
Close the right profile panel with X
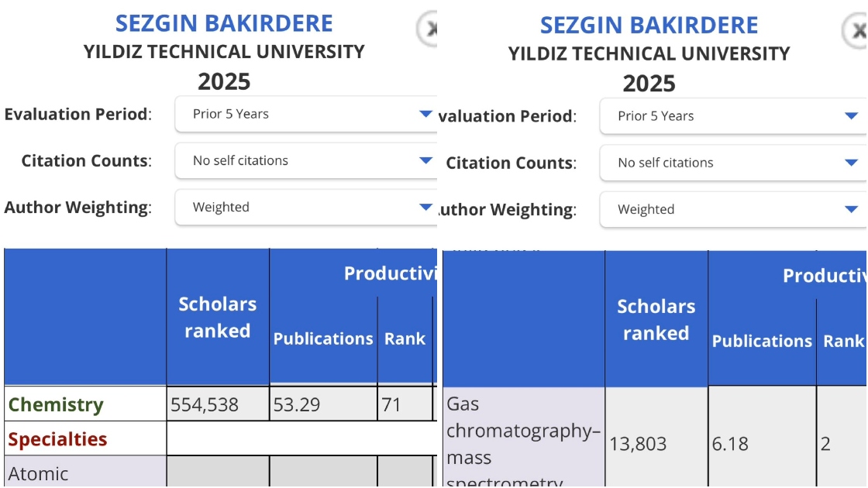856,31
